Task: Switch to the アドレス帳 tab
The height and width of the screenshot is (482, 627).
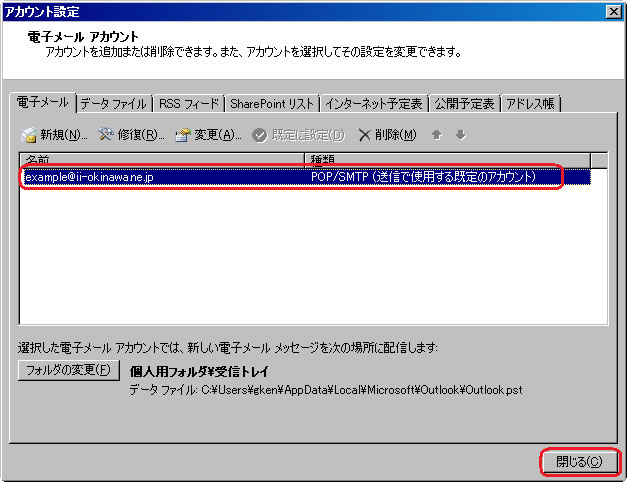Action: click(x=531, y=104)
